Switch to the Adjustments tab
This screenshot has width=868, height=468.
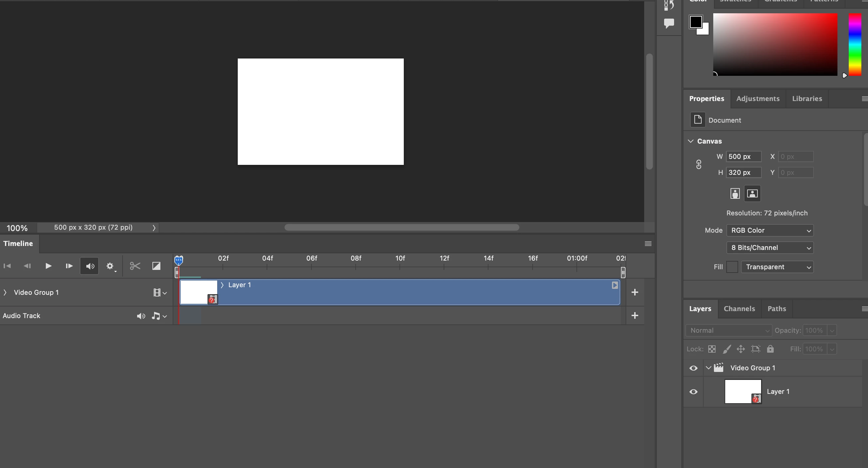pyautogui.click(x=758, y=99)
